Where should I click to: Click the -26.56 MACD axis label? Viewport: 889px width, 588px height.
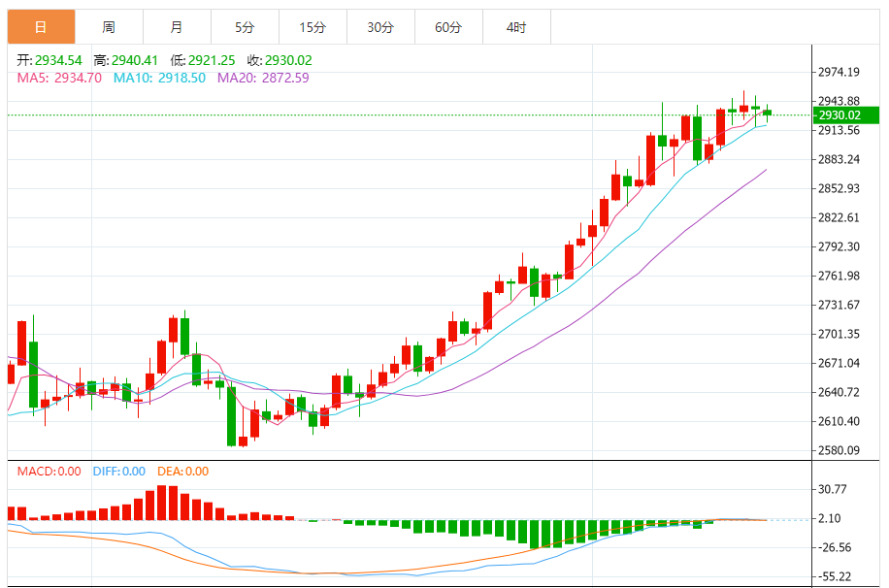pos(835,547)
